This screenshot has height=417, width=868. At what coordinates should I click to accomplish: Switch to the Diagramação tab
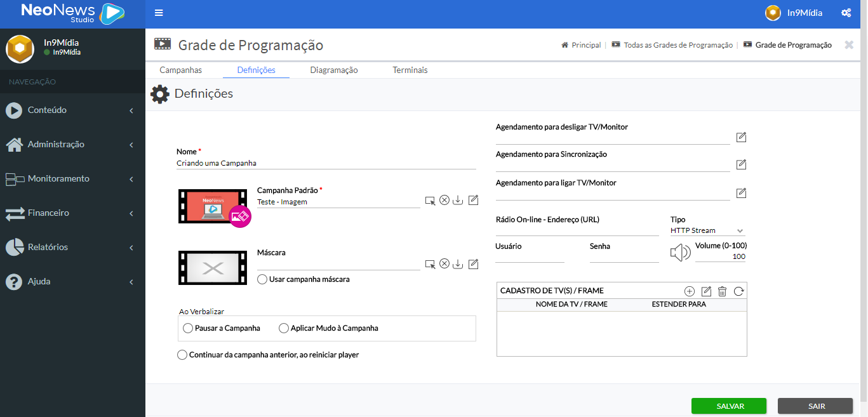click(x=334, y=70)
